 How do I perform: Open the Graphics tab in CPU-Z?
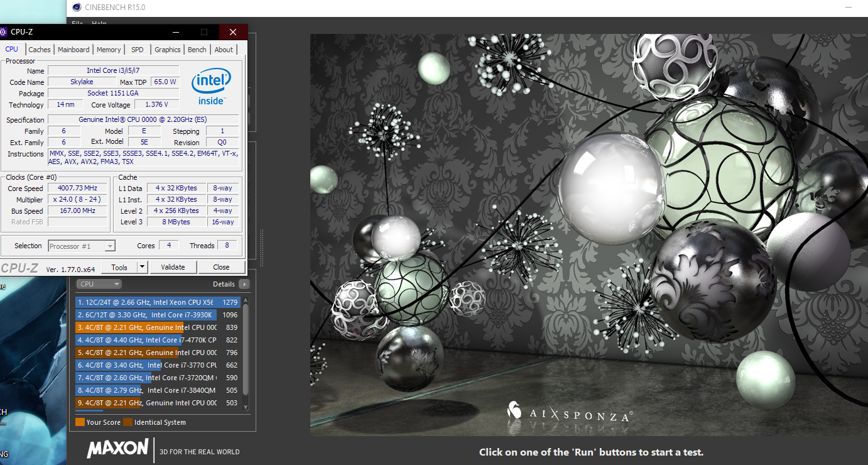click(x=168, y=50)
